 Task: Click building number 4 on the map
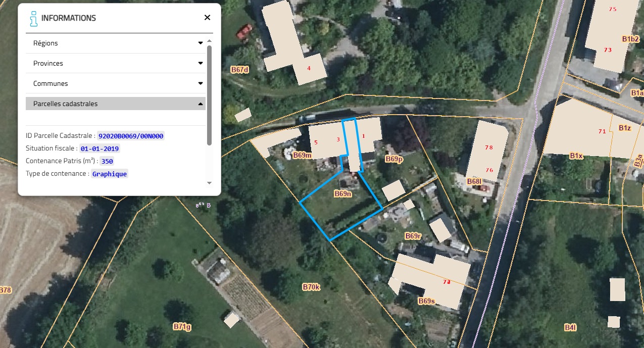[x=309, y=68]
